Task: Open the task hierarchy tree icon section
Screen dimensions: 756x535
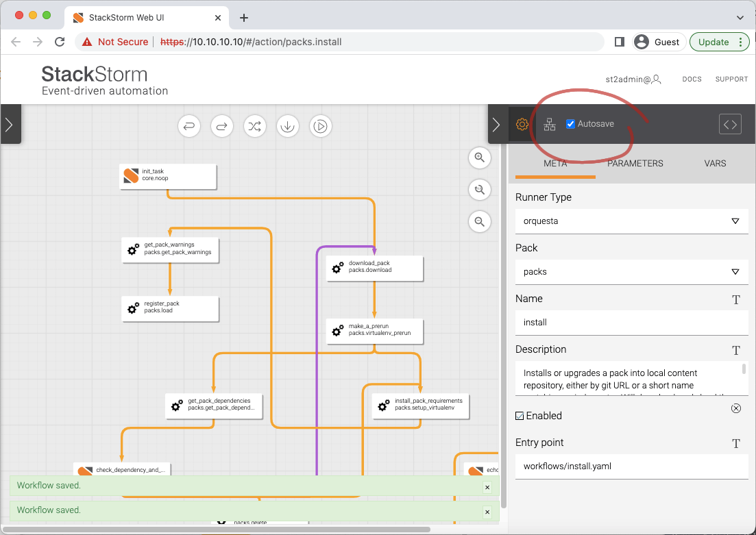Action: pos(550,125)
